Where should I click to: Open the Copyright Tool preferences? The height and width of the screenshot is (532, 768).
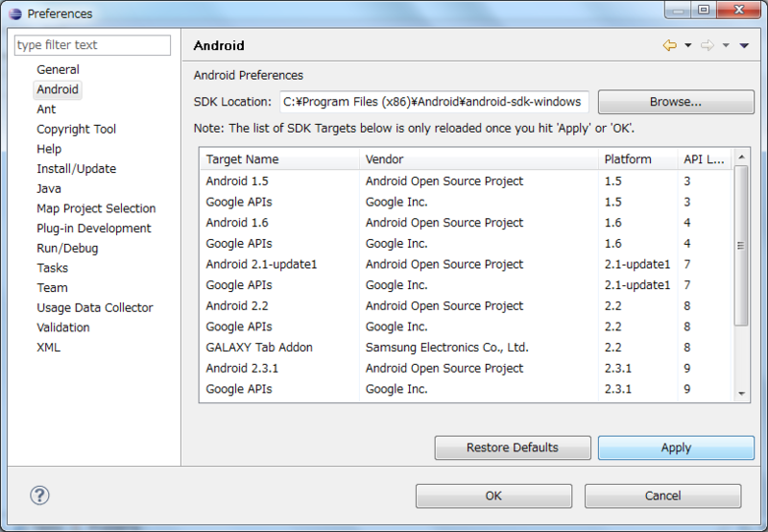point(76,130)
